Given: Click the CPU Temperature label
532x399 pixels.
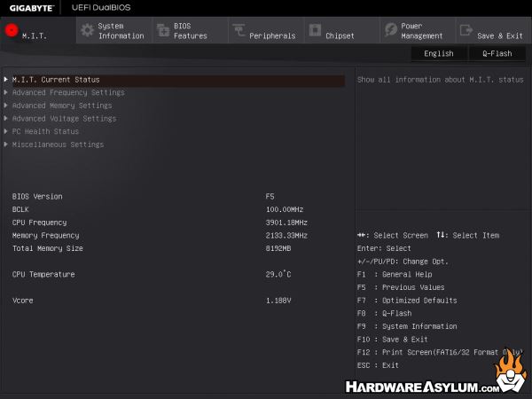Looking at the screenshot, I should [43, 275].
